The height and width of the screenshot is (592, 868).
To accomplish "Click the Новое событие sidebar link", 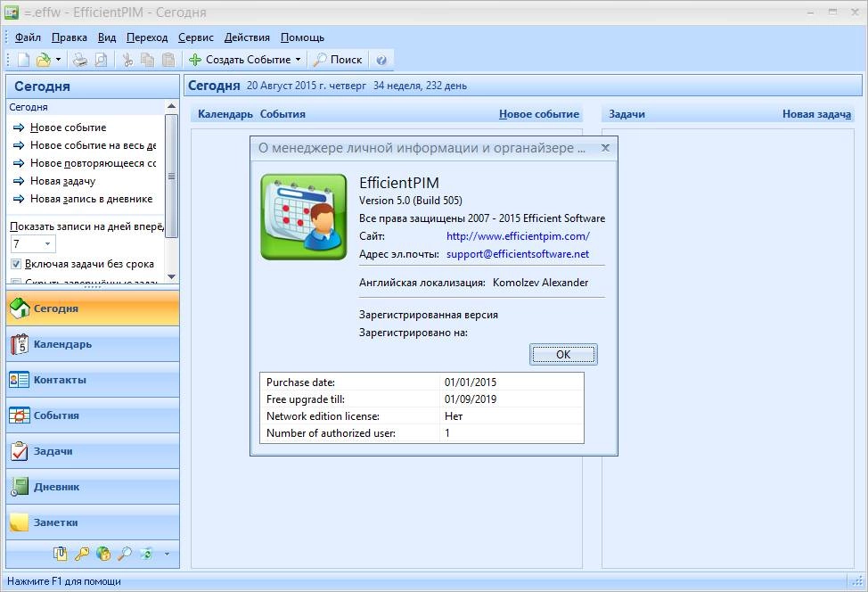I will click(68, 127).
